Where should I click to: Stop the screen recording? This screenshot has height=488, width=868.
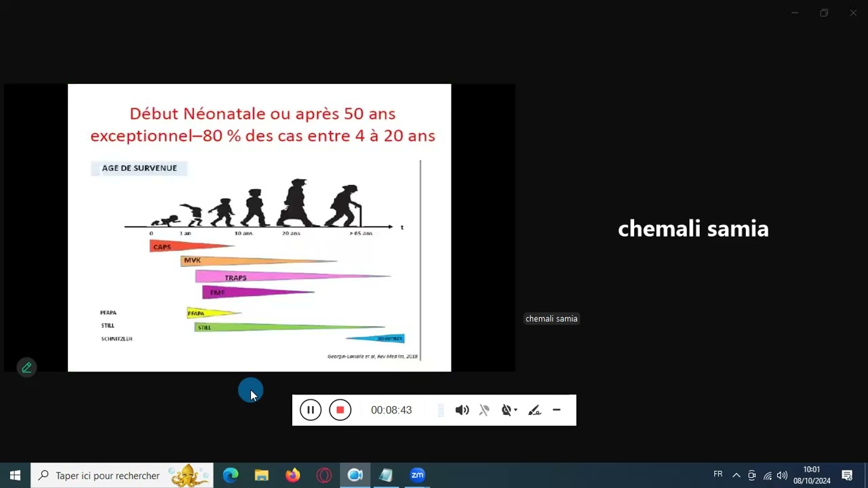click(340, 410)
